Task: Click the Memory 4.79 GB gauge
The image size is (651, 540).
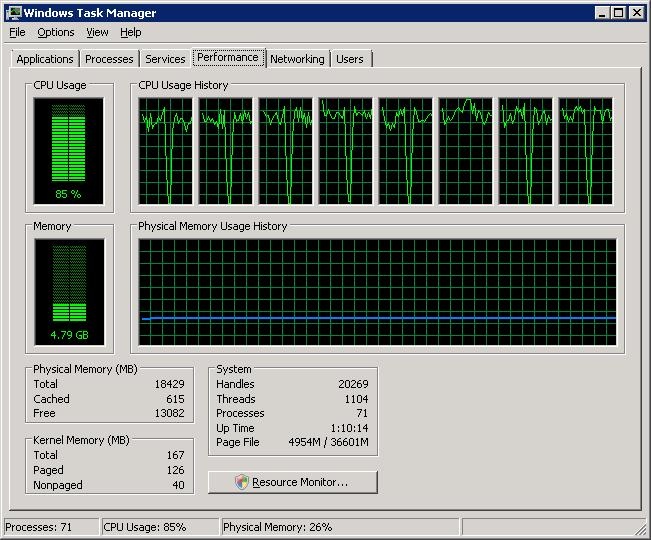Action: (x=69, y=292)
